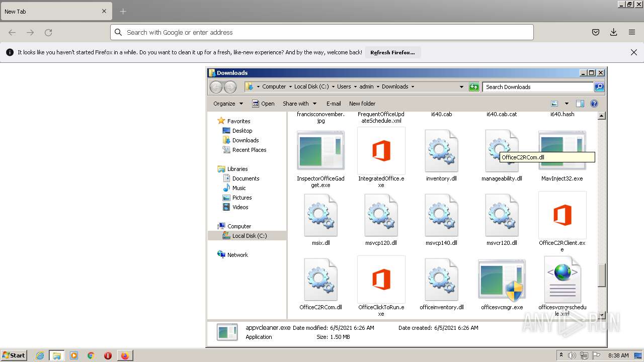644x362 pixels.
Task: Select the OfficeC2RCom.dll file icon
Action: 320,280
